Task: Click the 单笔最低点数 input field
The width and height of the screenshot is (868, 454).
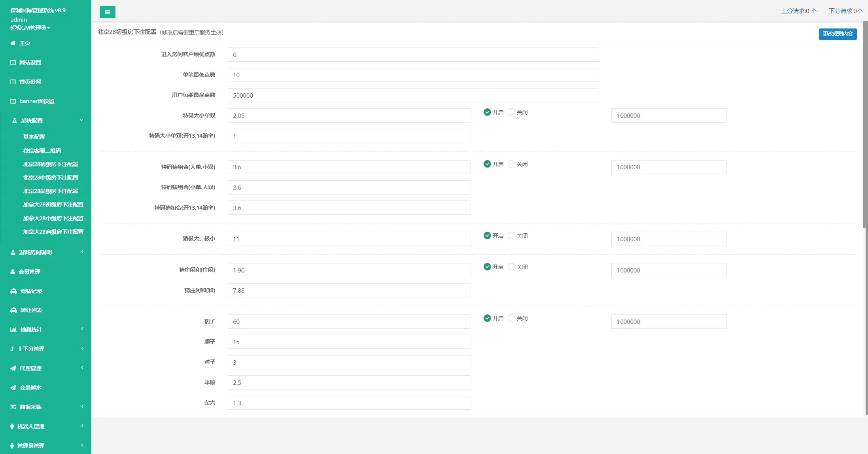Action: [x=413, y=75]
